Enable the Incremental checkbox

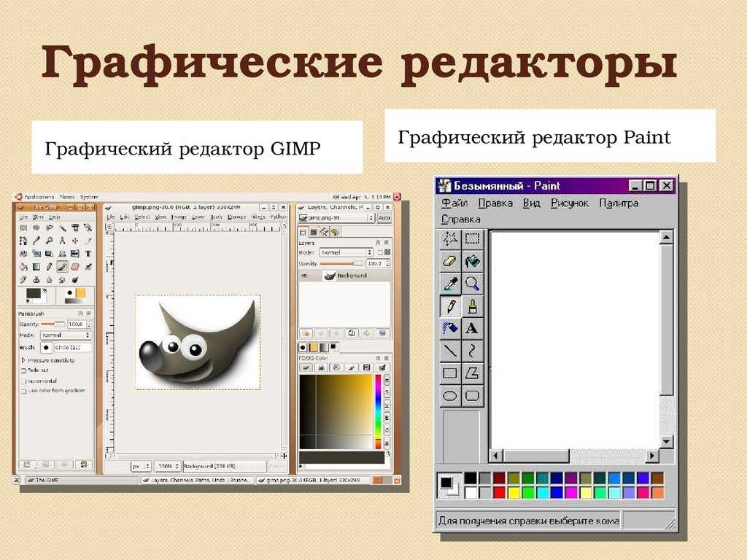pyautogui.click(x=24, y=381)
